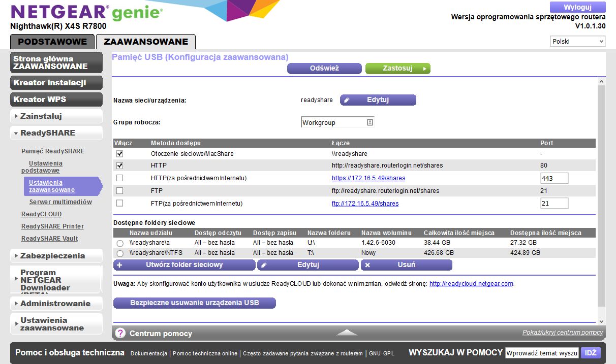Open the readycloud.netgear.com link
The height and width of the screenshot is (364, 616).
click(471, 284)
